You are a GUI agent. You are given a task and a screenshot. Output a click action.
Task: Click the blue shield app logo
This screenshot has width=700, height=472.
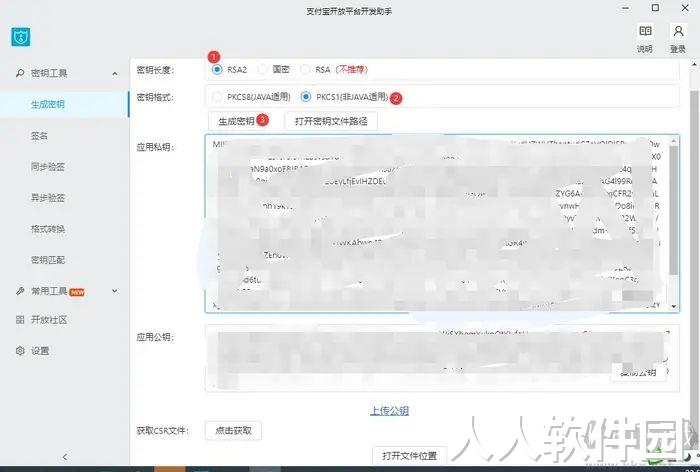coord(21,37)
